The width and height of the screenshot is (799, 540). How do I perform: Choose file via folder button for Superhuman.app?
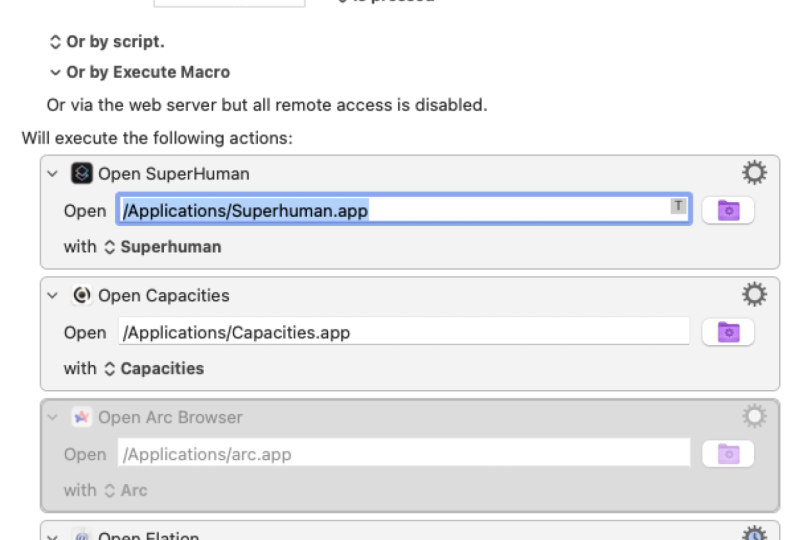click(x=728, y=210)
